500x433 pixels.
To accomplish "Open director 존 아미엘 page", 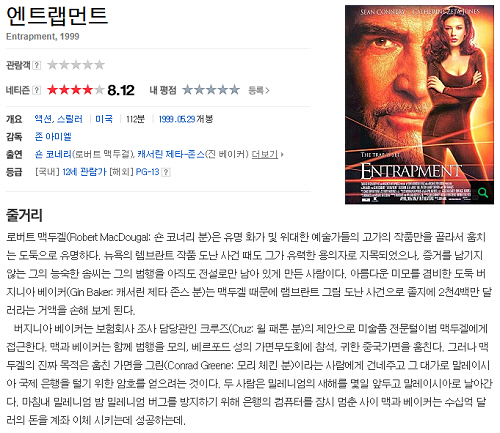I will [53, 137].
